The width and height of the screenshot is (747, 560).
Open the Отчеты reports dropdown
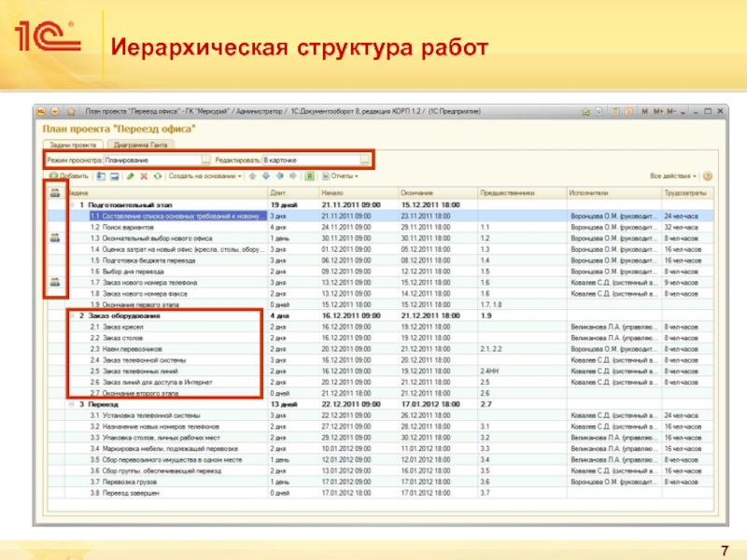(x=344, y=175)
